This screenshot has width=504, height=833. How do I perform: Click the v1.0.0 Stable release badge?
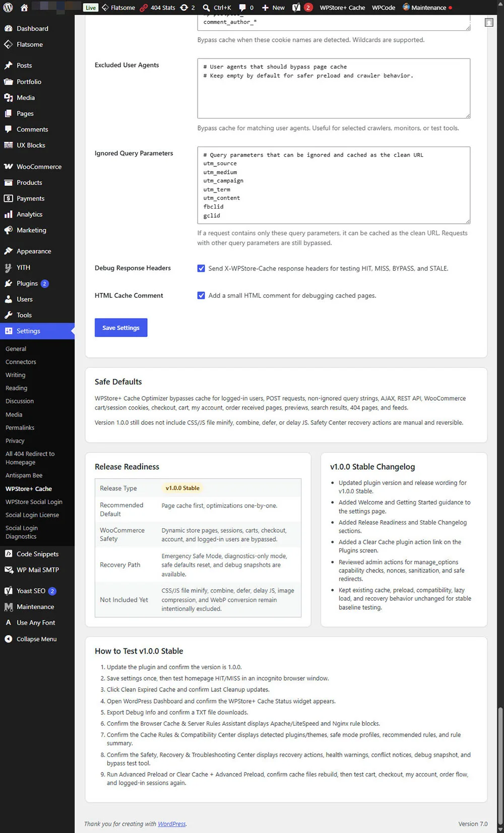click(182, 488)
